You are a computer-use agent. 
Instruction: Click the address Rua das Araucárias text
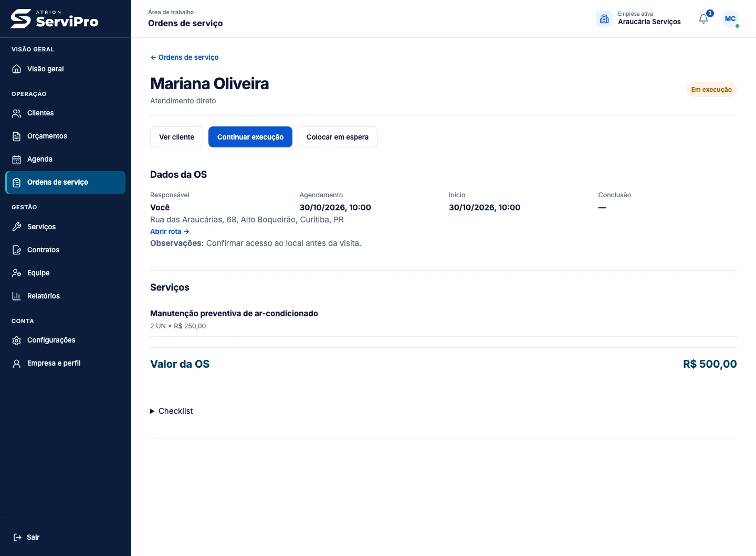(x=247, y=220)
